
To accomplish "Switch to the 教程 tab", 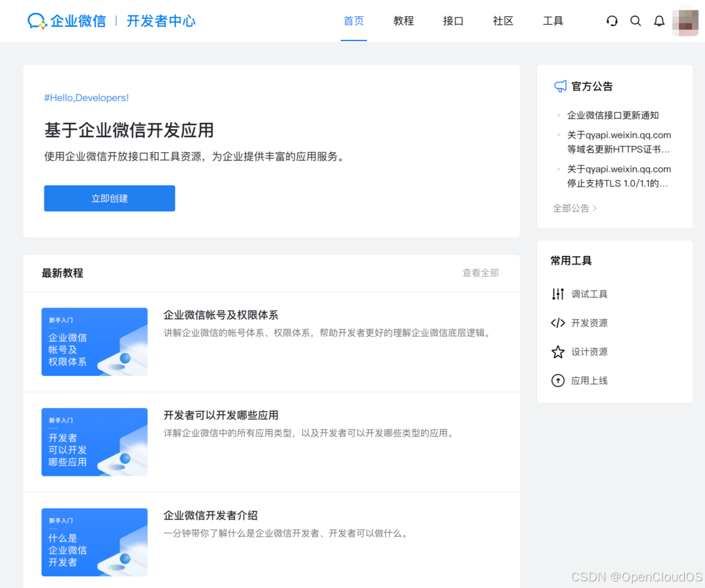I will [403, 21].
